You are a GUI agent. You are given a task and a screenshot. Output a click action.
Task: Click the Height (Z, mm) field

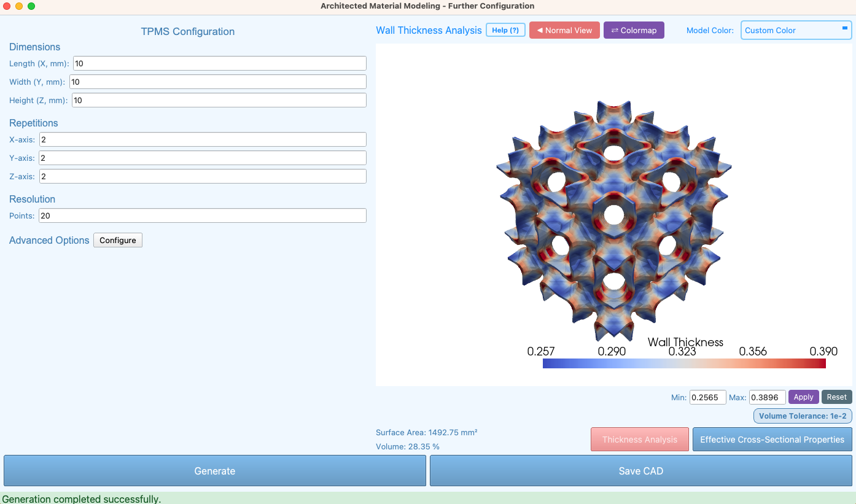point(219,100)
